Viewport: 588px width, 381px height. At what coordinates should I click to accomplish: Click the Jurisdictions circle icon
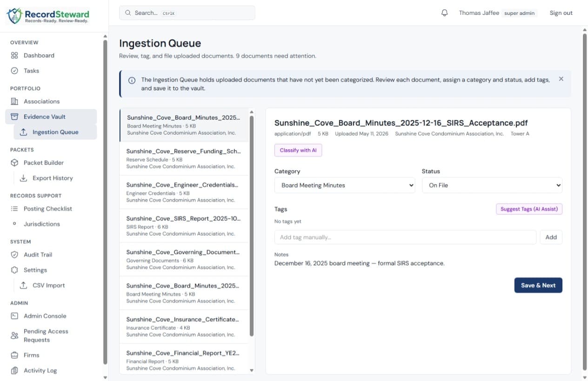pyautogui.click(x=14, y=224)
